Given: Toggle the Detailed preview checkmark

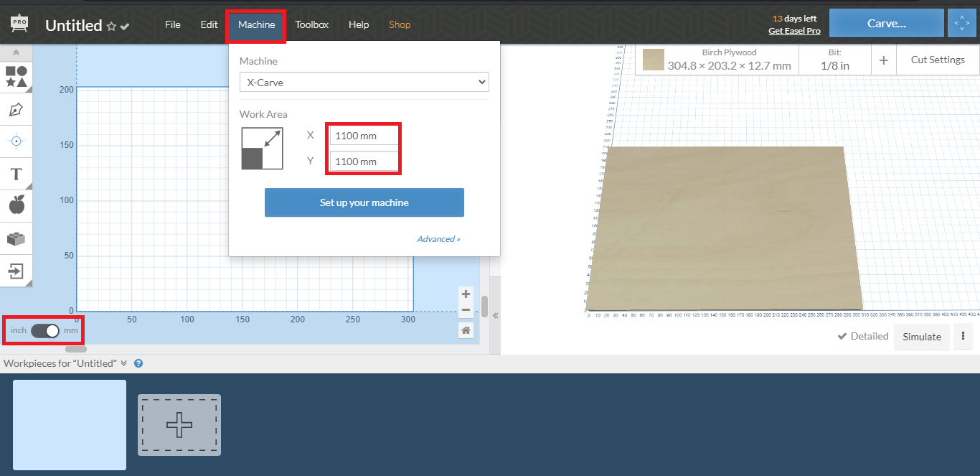Looking at the screenshot, I should [844, 336].
